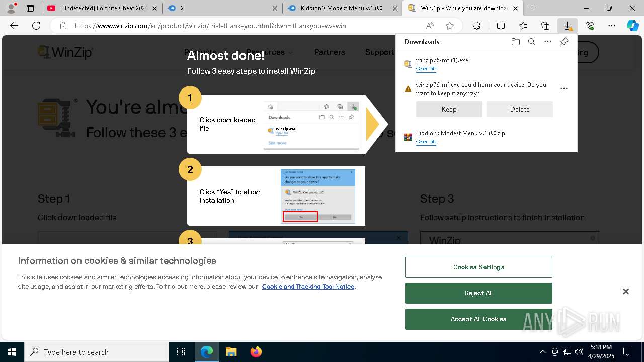Click the taskbar clock and date

[x=601, y=352]
